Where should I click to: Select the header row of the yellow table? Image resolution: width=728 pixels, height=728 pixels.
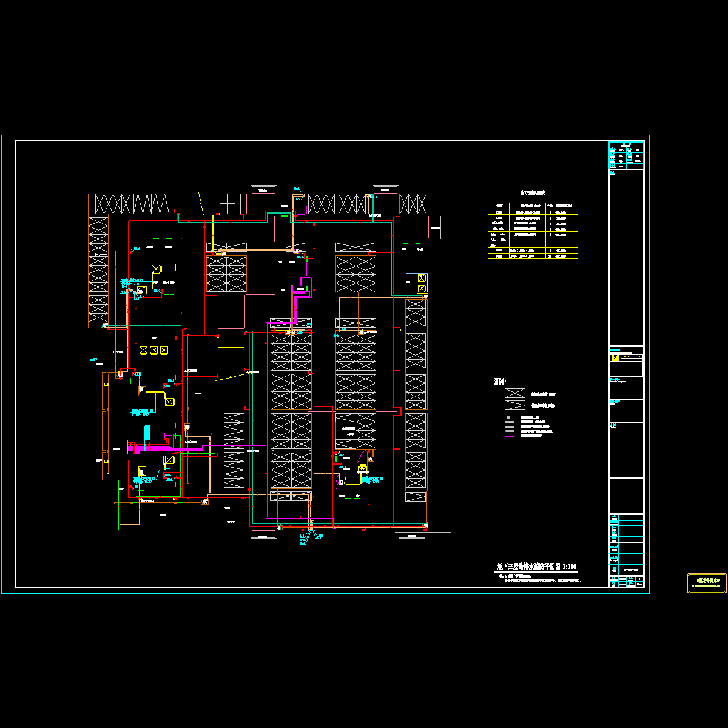(533, 206)
